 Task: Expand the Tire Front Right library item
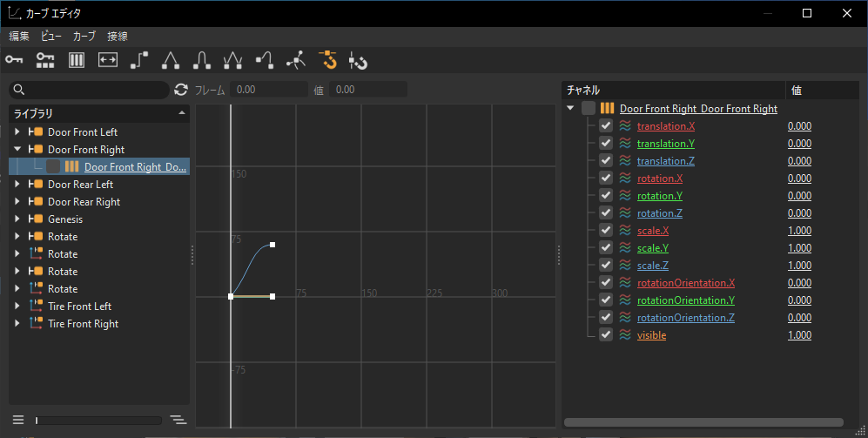[x=17, y=323]
